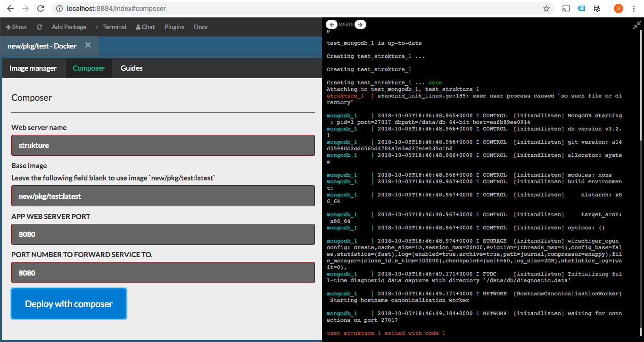Viewport: 644px width, 342px height.
Task: Click the app refresh icon next to Show
Action: tap(39, 27)
